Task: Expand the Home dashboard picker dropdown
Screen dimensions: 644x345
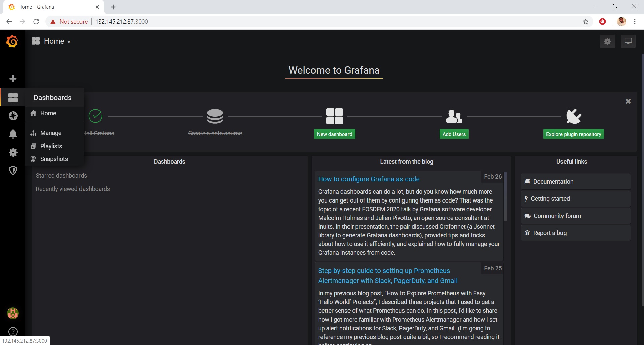Action: (51, 41)
